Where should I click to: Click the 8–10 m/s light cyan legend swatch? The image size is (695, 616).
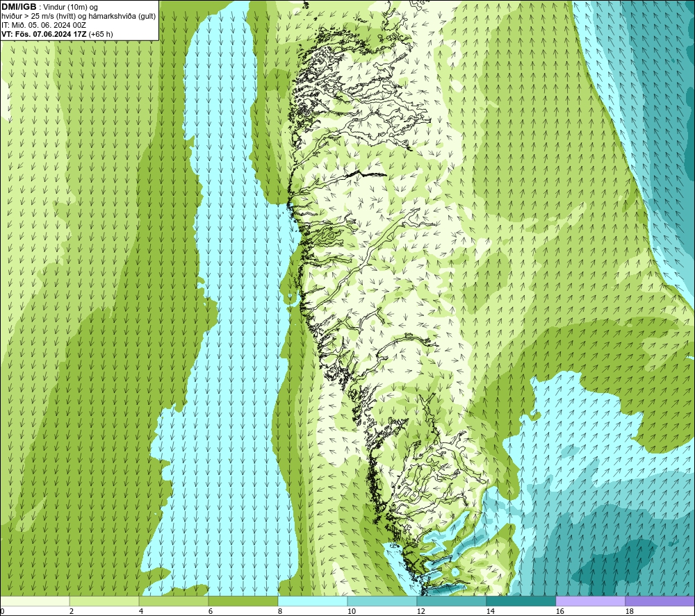pyautogui.click(x=313, y=601)
